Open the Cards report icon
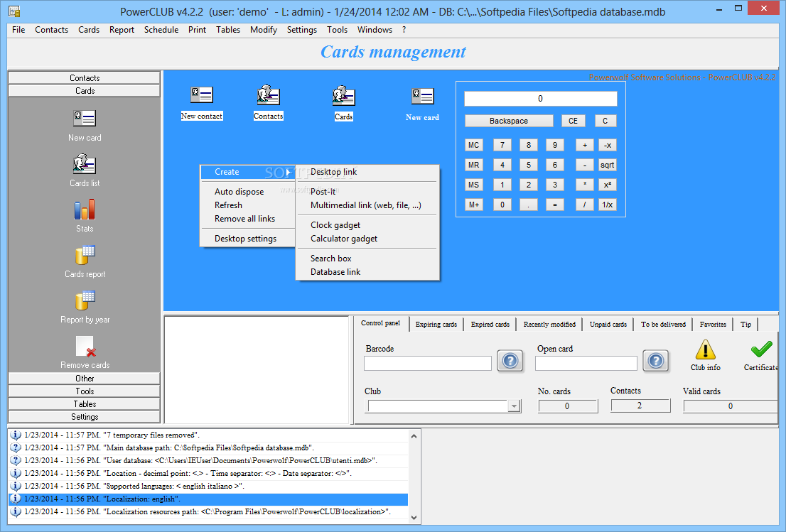 [x=85, y=255]
